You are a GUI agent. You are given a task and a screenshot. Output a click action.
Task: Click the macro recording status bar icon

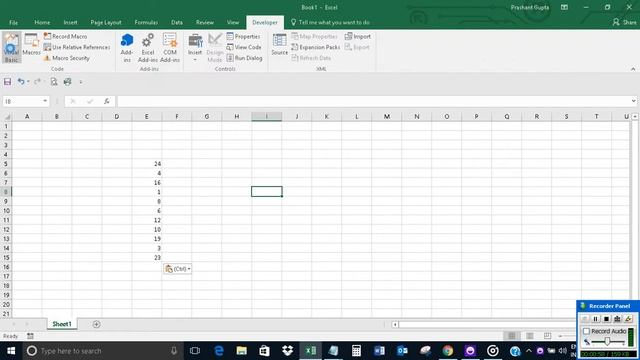30,336
